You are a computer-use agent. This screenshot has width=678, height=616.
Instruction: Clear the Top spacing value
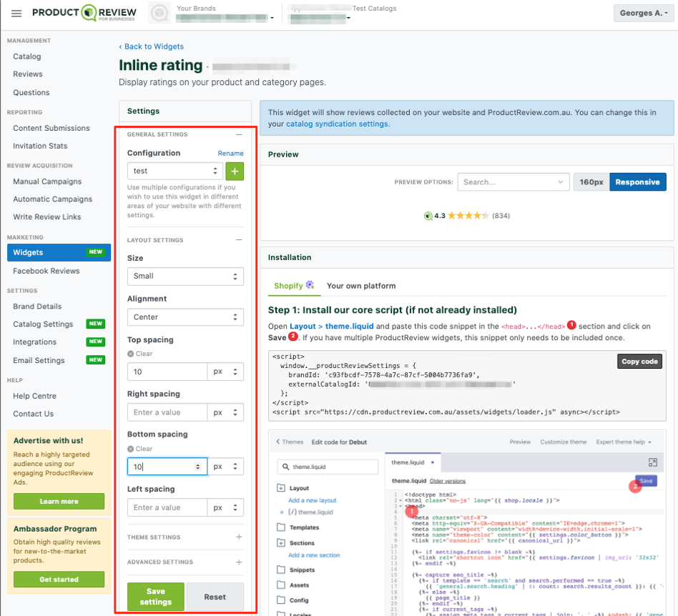point(139,353)
